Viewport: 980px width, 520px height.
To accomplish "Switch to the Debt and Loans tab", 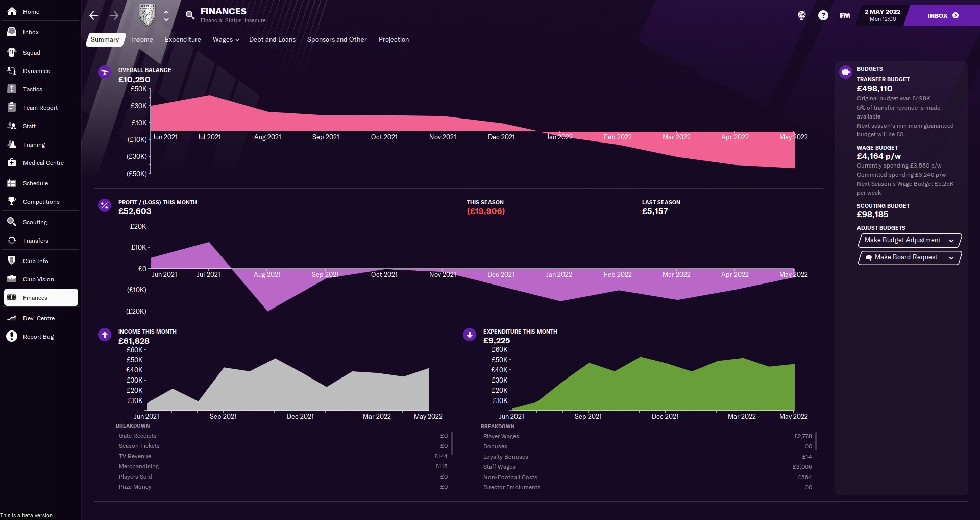I will [x=272, y=40].
